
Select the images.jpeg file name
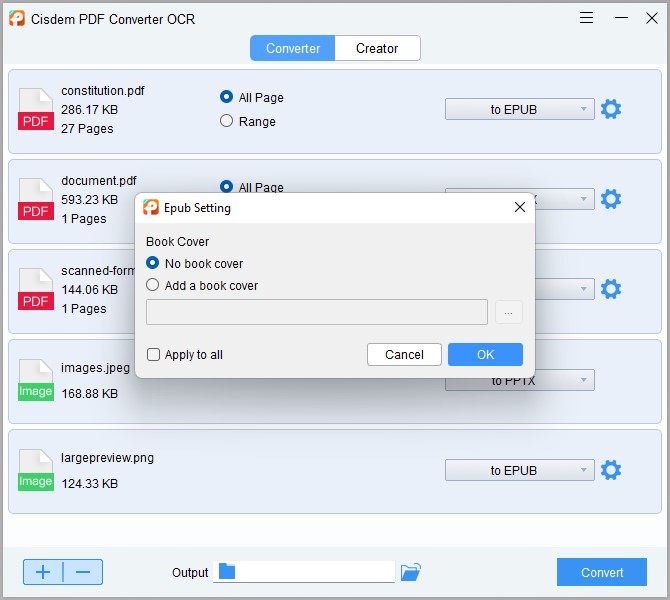(95, 368)
